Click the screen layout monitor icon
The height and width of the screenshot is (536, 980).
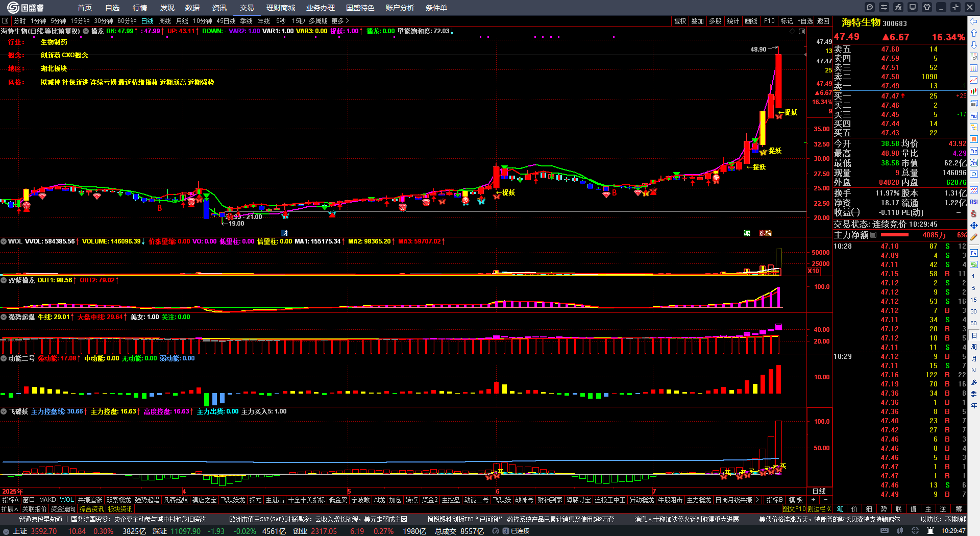[913, 7]
